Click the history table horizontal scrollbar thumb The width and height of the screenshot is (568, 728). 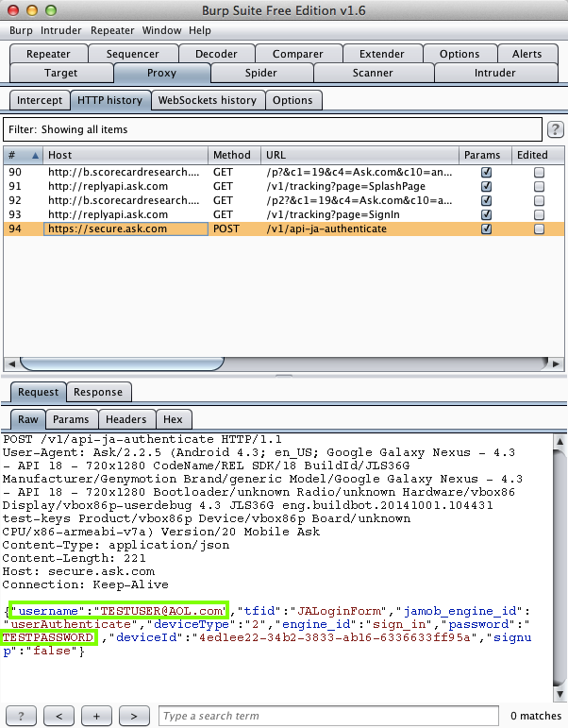pos(122,364)
